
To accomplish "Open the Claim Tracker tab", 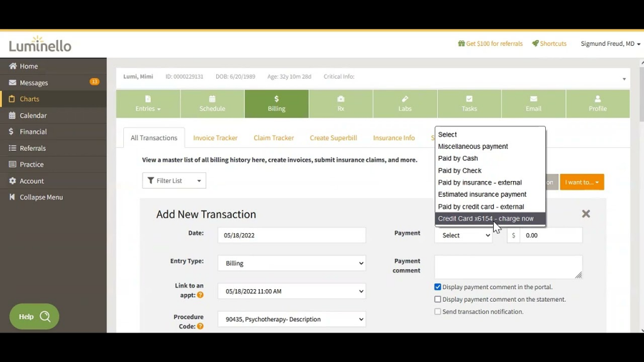I will pyautogui.click(x=273, y=138).
